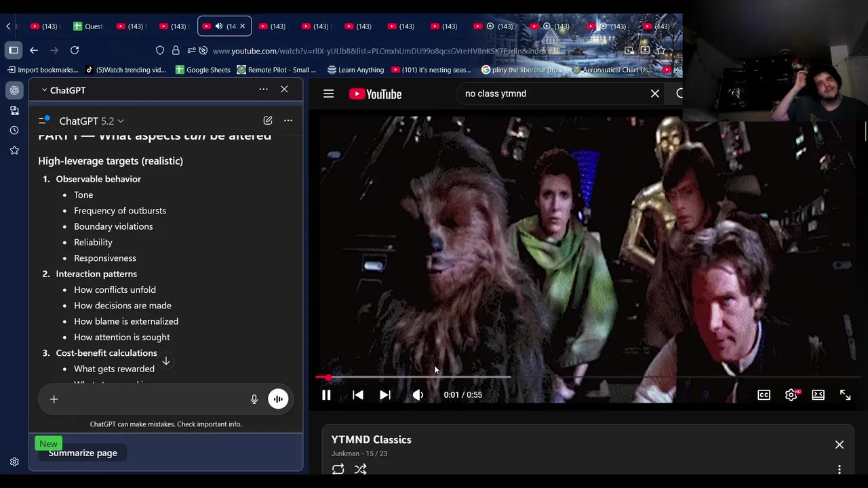Bookmark this page with the star icon
Viewport: 868px width, 488px height.
click(x=660, y=50)
